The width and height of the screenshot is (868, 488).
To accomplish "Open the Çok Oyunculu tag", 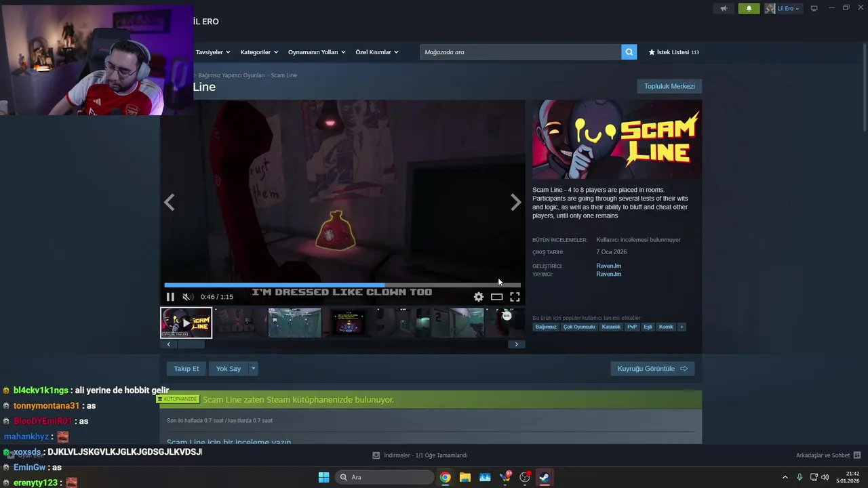I will (579, 327).
